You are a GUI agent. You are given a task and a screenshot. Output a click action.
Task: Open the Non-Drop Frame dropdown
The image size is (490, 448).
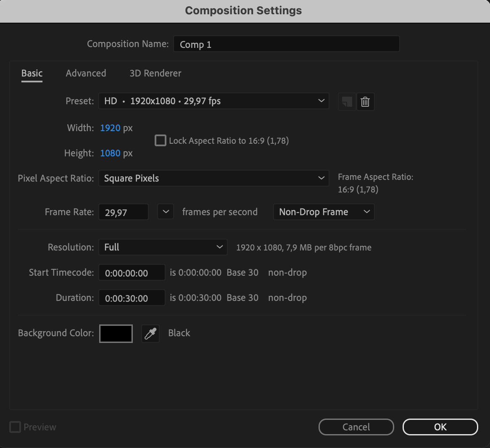[324, 212]
